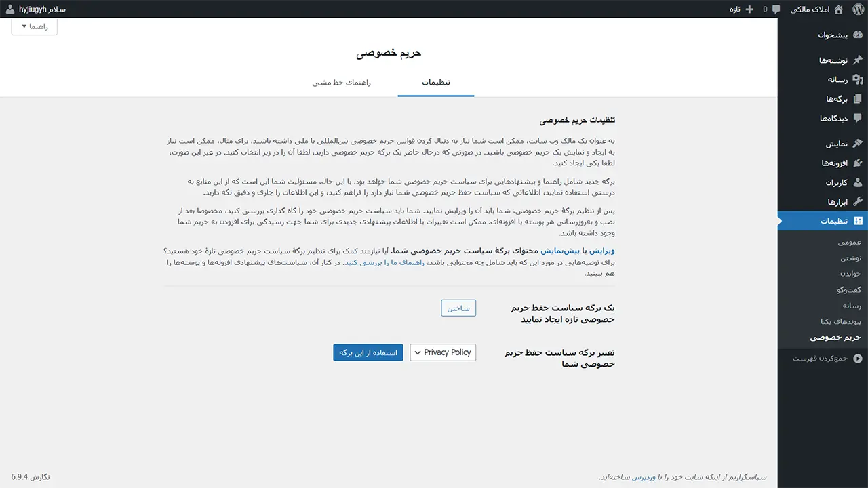Open the رسانه settings submenu item
Screen dimensions: 868x488
(852, 306)
